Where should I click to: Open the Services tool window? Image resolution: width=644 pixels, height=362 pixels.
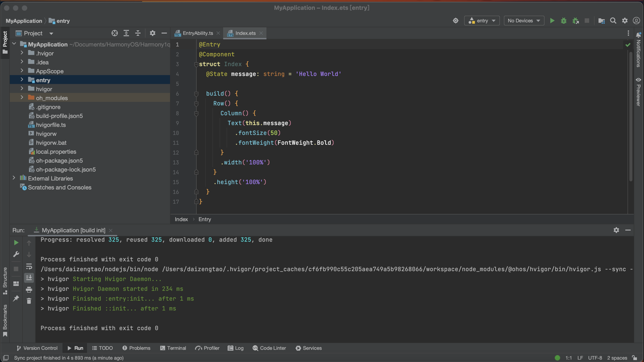click(309, 348)
